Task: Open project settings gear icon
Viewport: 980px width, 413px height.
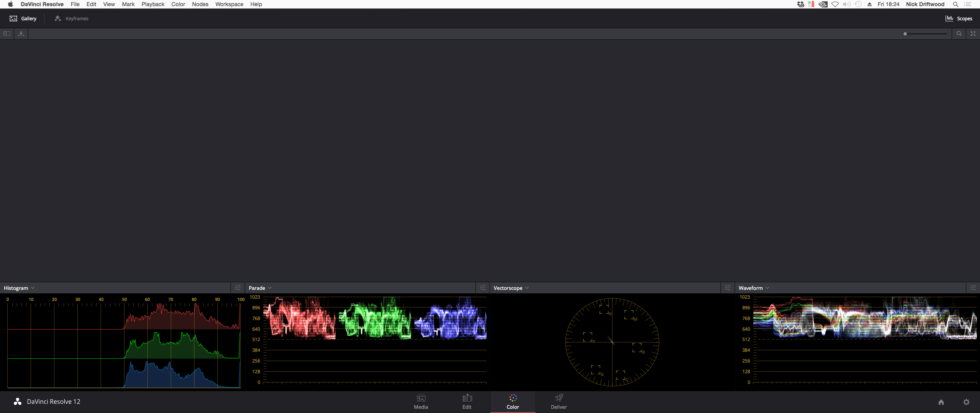Action: pyautogui.click(x=966, y=402)
